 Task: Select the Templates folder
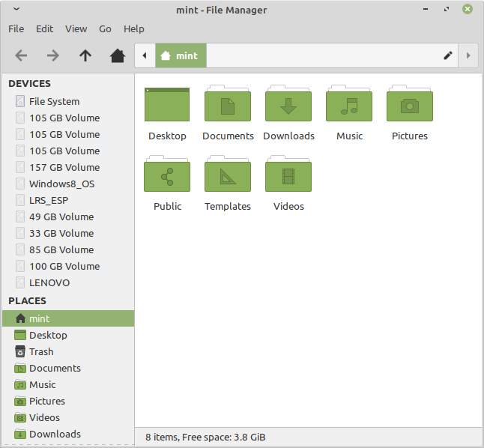coord(228,176)
